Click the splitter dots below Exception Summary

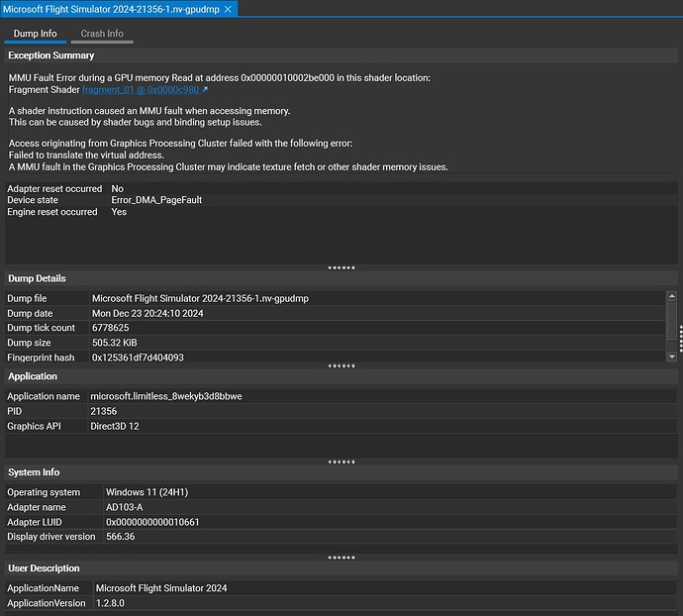[341, 267]
